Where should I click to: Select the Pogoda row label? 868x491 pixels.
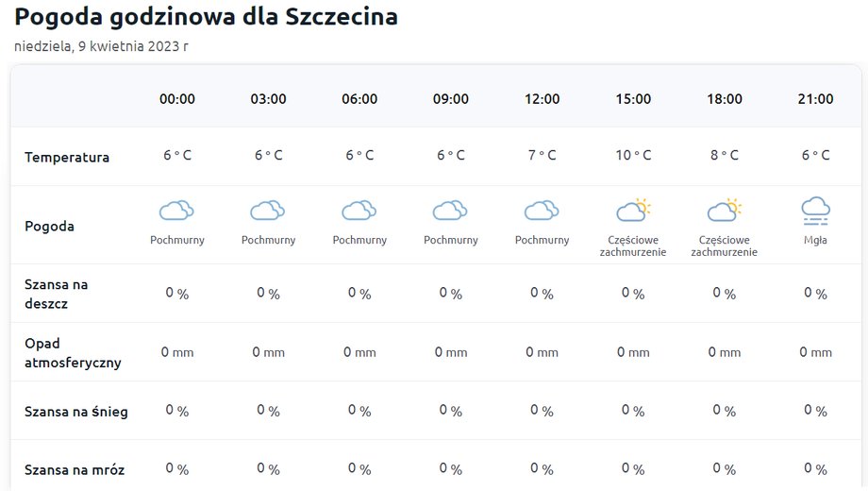click(x=49, y=226)
